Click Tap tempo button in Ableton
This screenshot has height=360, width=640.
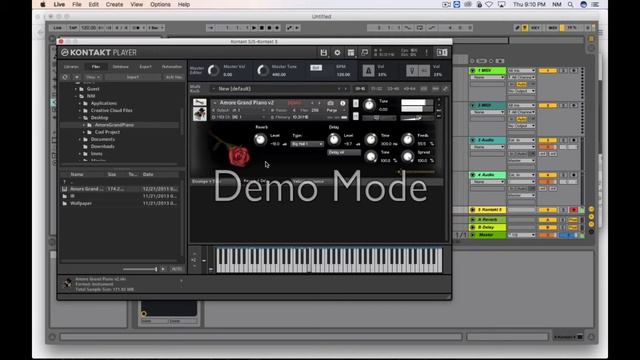pyautogui.click(x=73, y=28)
